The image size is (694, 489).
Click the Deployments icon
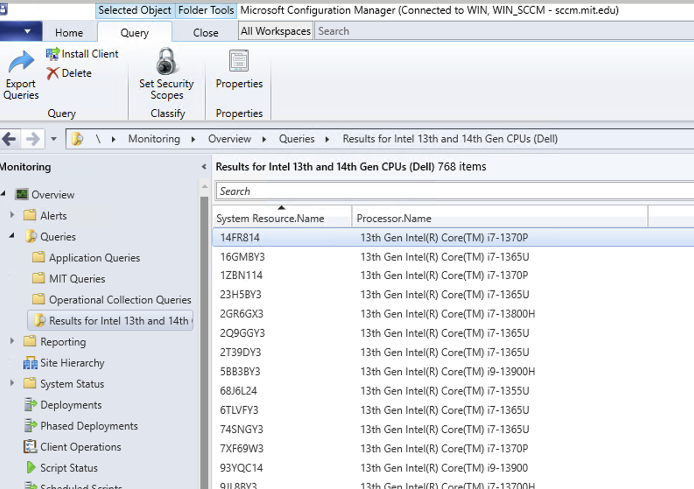(x=30, y=404)
